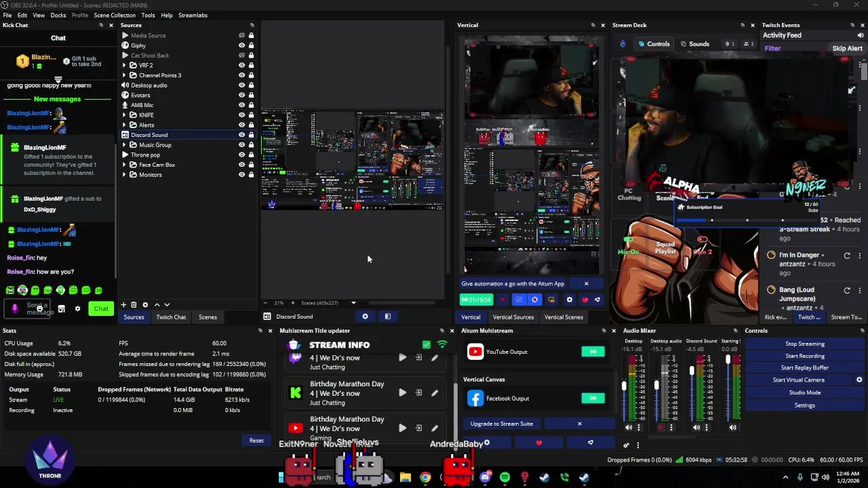Open kick chat settings gear
This screenshot has height=488, width=868.
[x=77, y=309]
